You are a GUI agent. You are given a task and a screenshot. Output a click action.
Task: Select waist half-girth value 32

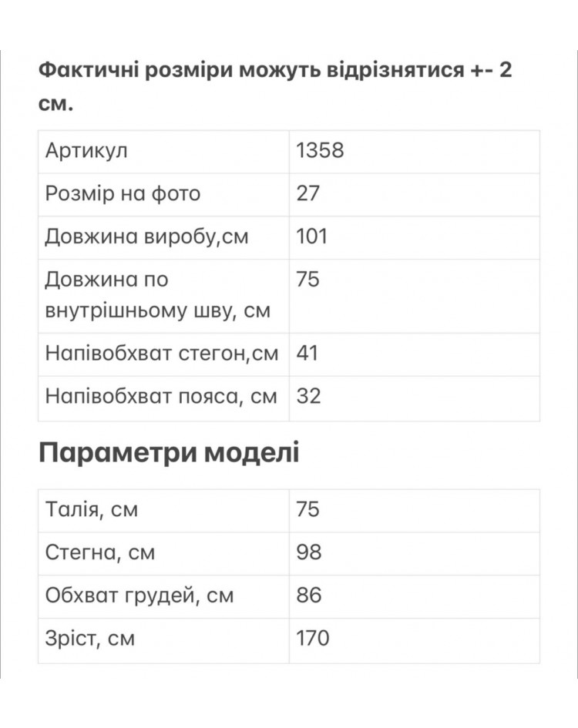(308, 396)
